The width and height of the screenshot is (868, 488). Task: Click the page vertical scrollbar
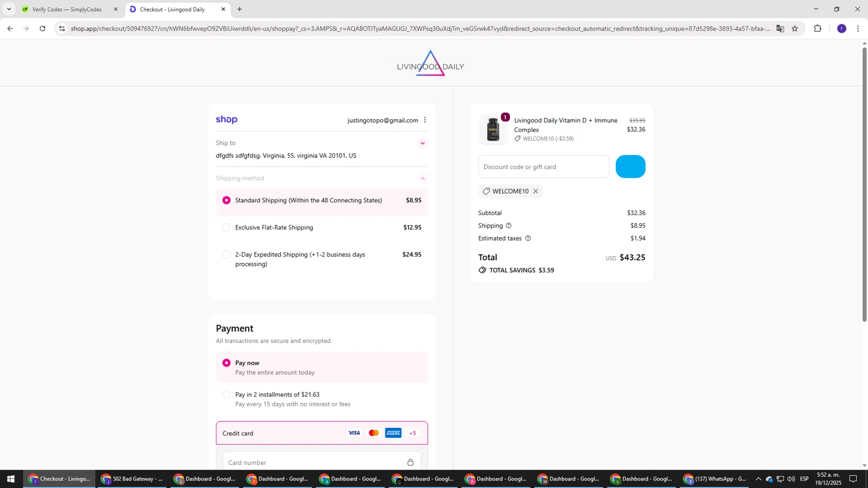tap(865, 184)
